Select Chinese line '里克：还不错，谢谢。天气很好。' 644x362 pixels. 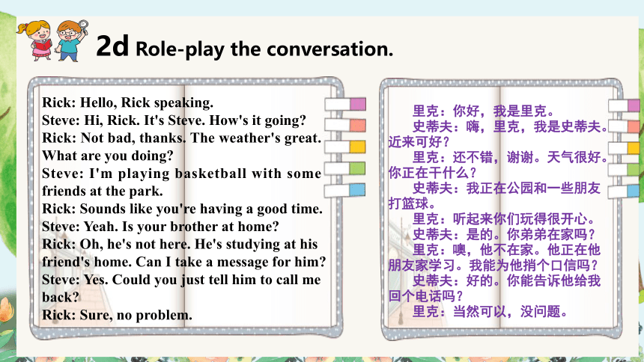tap(511, 157)
